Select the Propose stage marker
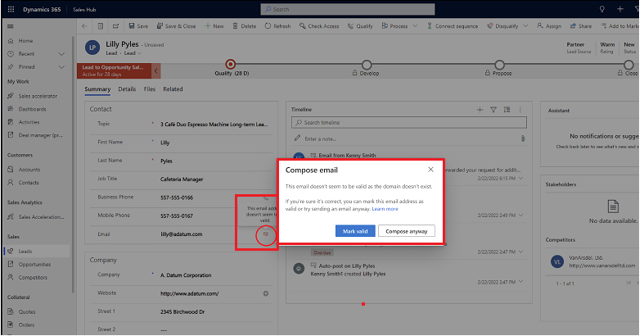Image resolution: width=644 pixels, height=336 pixels. point(499,65)
